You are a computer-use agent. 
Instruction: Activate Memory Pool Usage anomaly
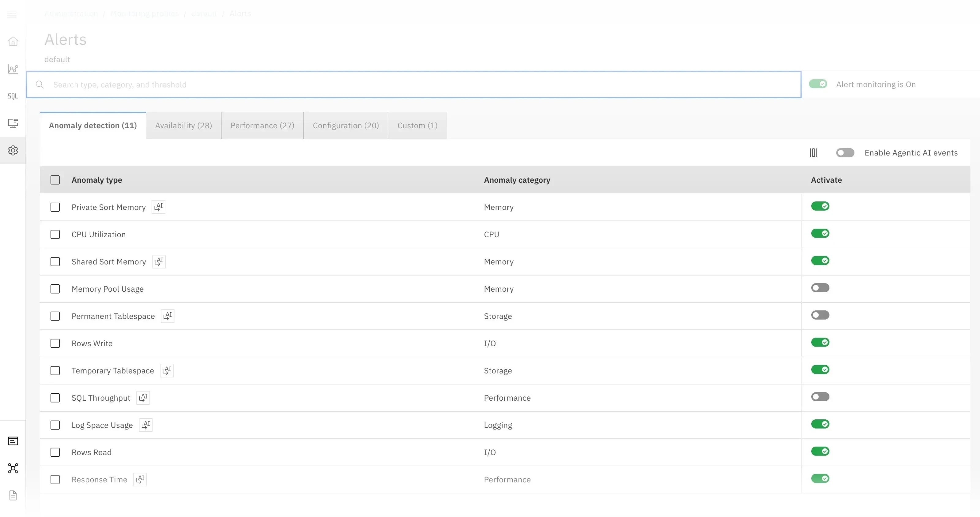tap(820, 288)
